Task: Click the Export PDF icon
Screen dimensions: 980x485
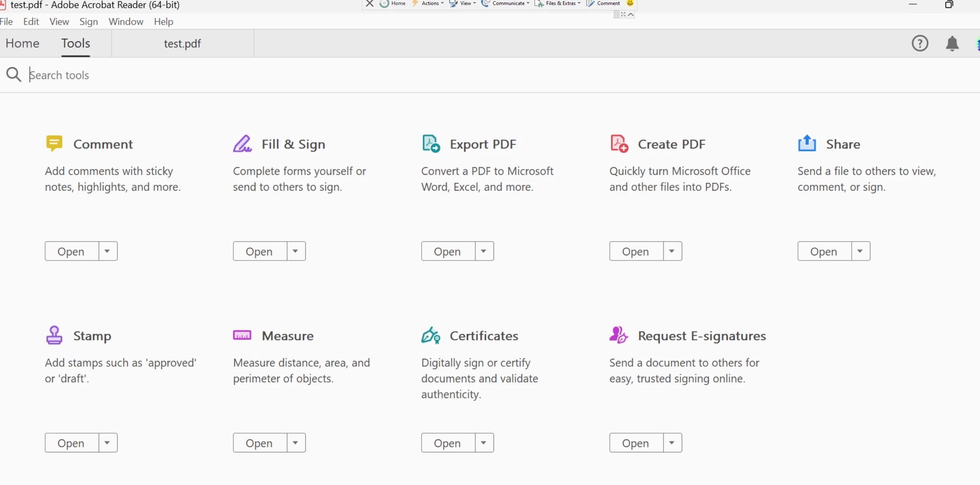Action: click(431, 143)
